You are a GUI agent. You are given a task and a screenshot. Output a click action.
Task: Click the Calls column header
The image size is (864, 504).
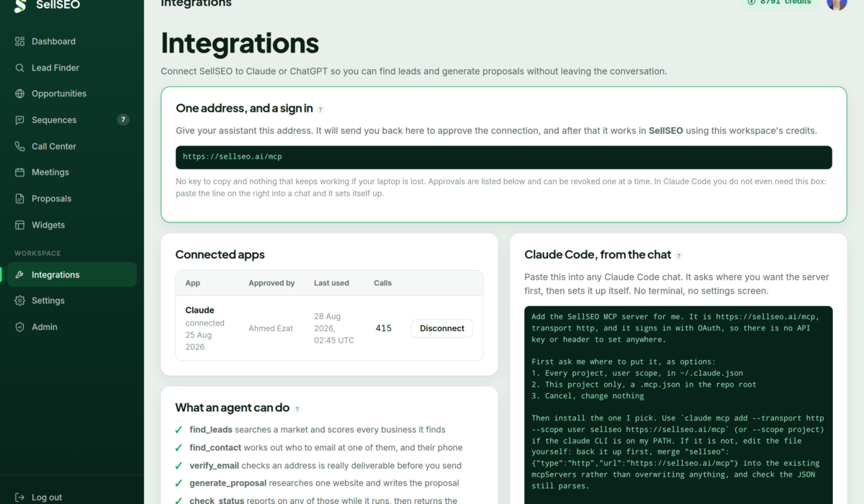coord(383,283)
